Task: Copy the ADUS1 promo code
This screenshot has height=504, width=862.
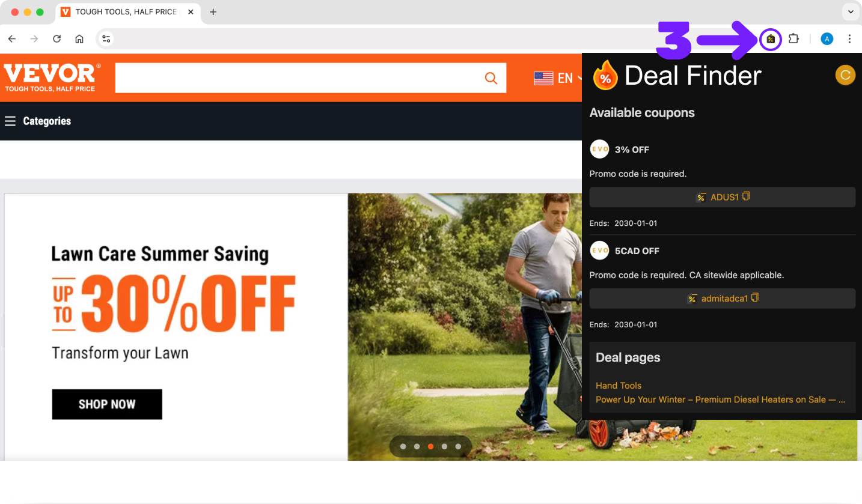Action: 722,197
